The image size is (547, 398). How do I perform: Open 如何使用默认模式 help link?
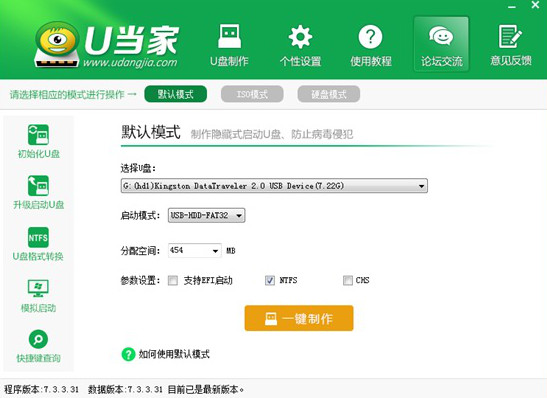[x=174, y=354]
